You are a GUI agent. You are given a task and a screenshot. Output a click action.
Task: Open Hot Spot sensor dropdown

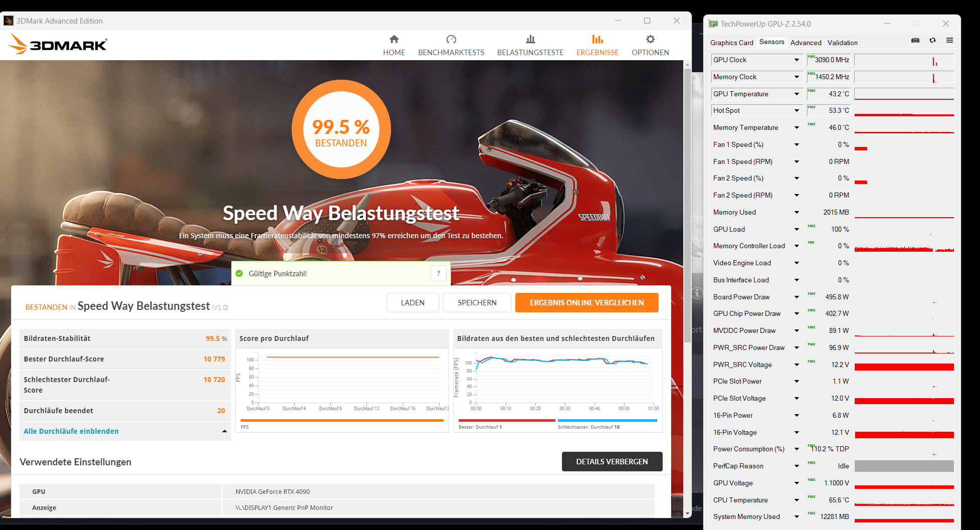pyautogui.click(x=797, y=110)
